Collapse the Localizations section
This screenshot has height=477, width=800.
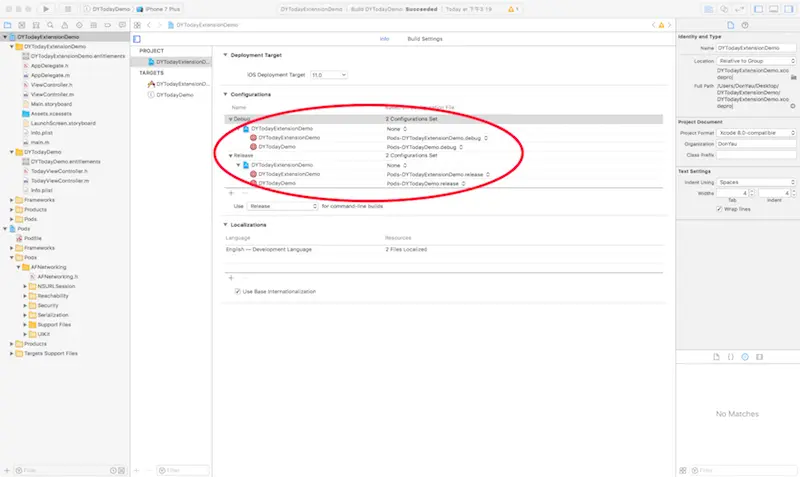click(x=225, y=224)
